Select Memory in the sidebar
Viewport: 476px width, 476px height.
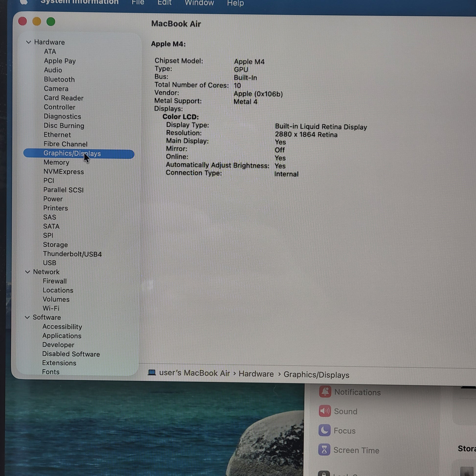[x=56, y=162]
